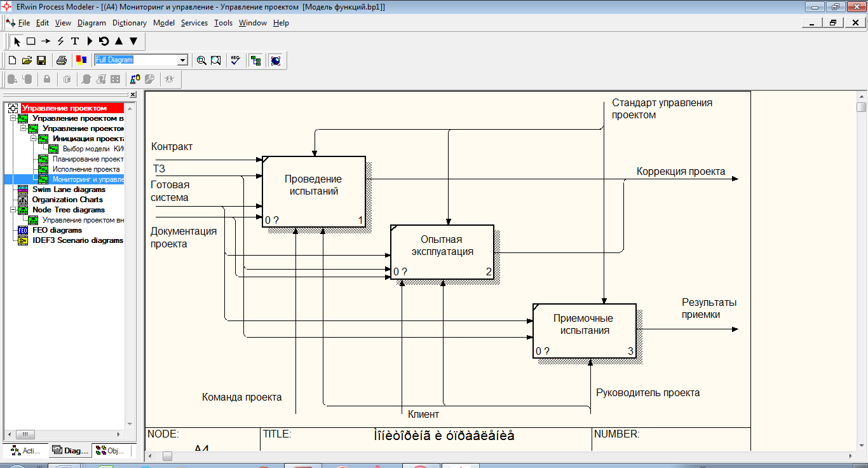Select the Precedence Arrow tool
The image size is (868, 468).
click(46, 41)
